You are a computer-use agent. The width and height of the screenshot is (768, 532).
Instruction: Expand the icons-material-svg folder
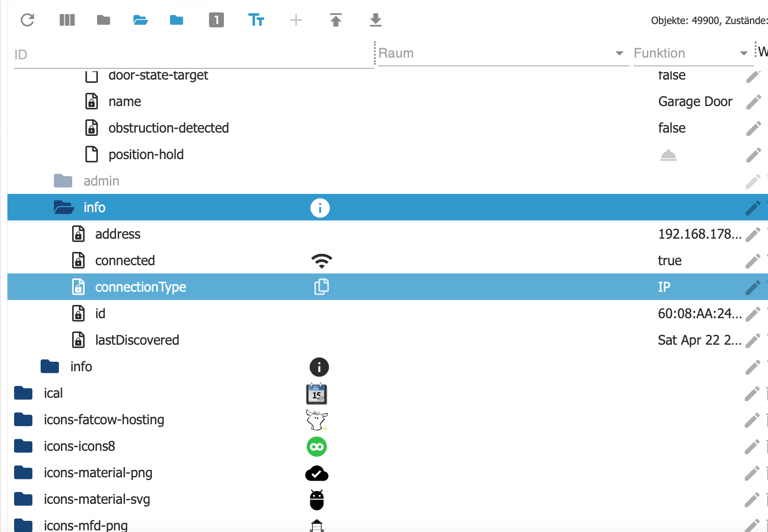[23, 499]
